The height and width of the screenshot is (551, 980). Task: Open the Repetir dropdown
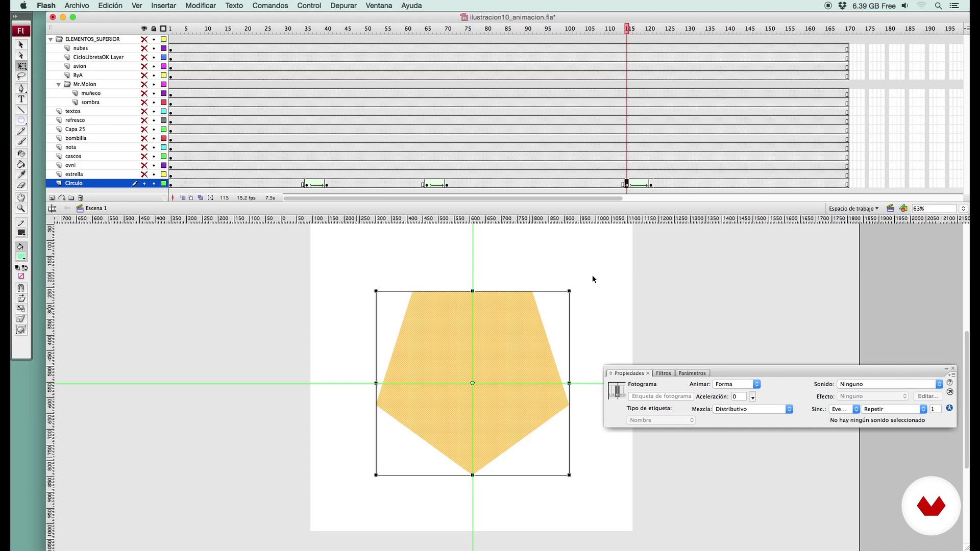894,409
